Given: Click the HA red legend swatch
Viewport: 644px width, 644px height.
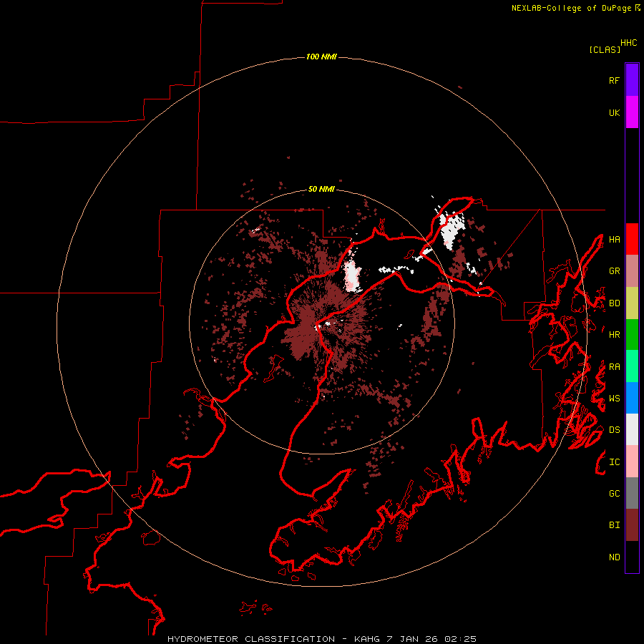Looking at the screenshot, I should [x=632, y=239].
